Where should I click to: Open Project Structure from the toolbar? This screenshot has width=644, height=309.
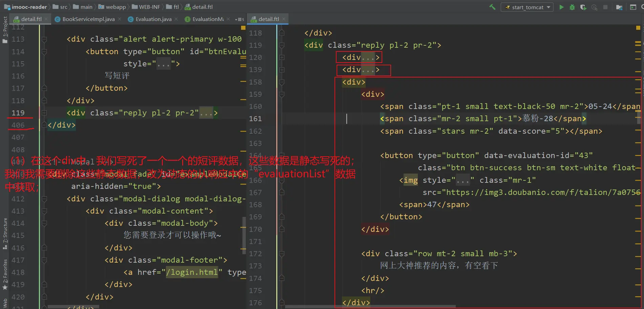tap(619, 7)
